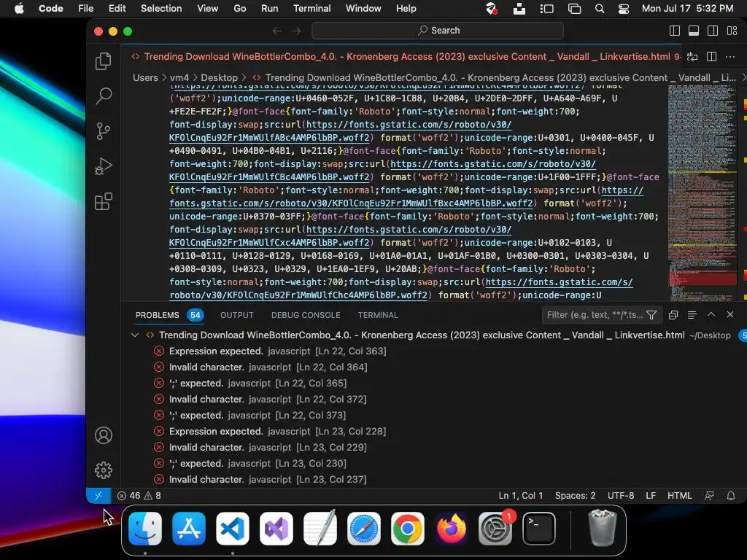This screenshot has width=747, height=560.
Task: Open the Terminal menu in menu bar
Action: tap(312, 9)
